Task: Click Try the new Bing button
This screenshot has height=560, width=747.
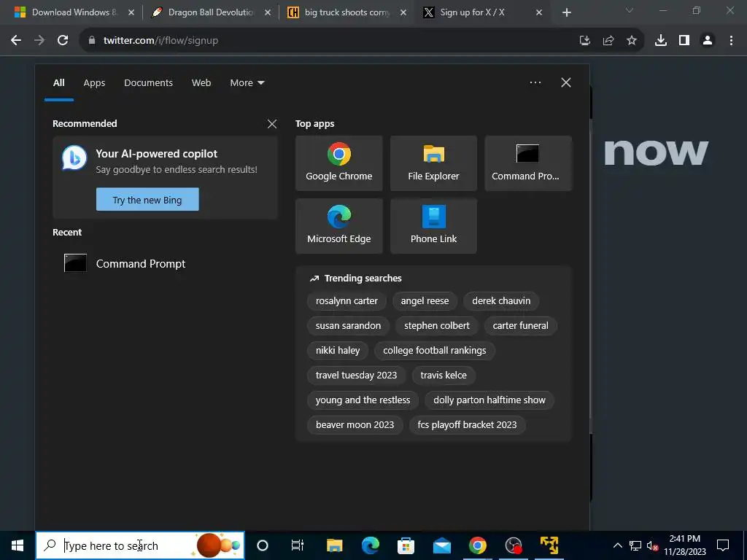Action: (x=147, y=200)
